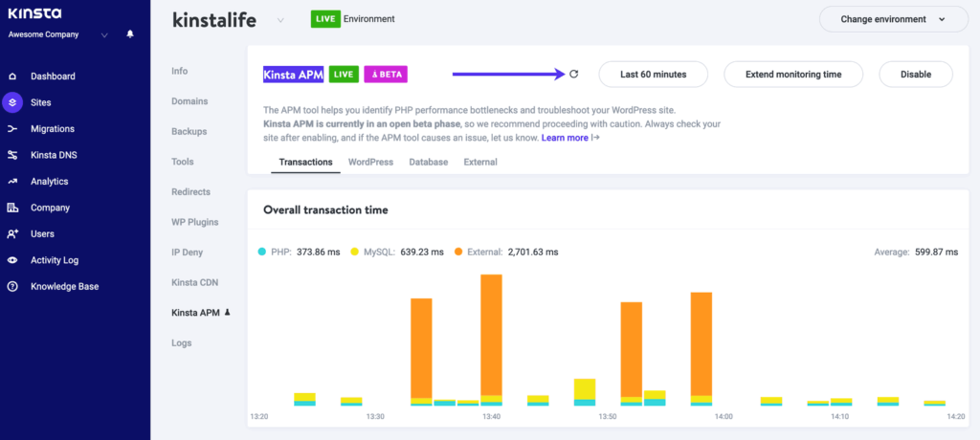The width and height of the screenshot is (980, 440).
Task: Click the Knowledge Base question icon
Action: click(11, 286)
